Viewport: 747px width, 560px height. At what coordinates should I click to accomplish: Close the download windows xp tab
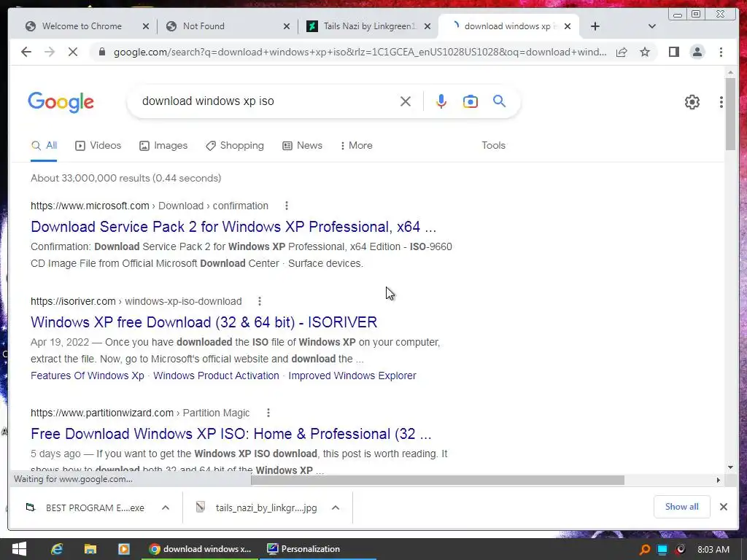[x=568, y=26]
